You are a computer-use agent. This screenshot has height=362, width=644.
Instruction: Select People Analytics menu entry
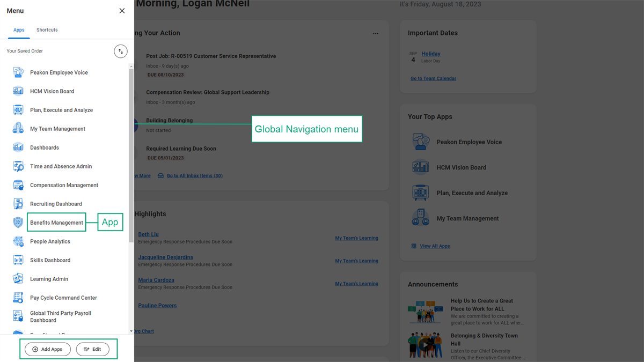50,241
